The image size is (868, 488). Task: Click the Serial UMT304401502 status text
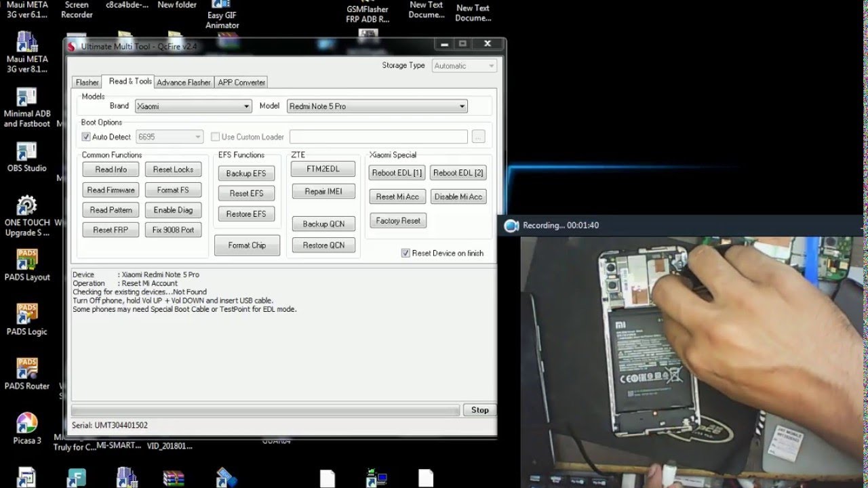pyautogui.click(x=110, y=426)
